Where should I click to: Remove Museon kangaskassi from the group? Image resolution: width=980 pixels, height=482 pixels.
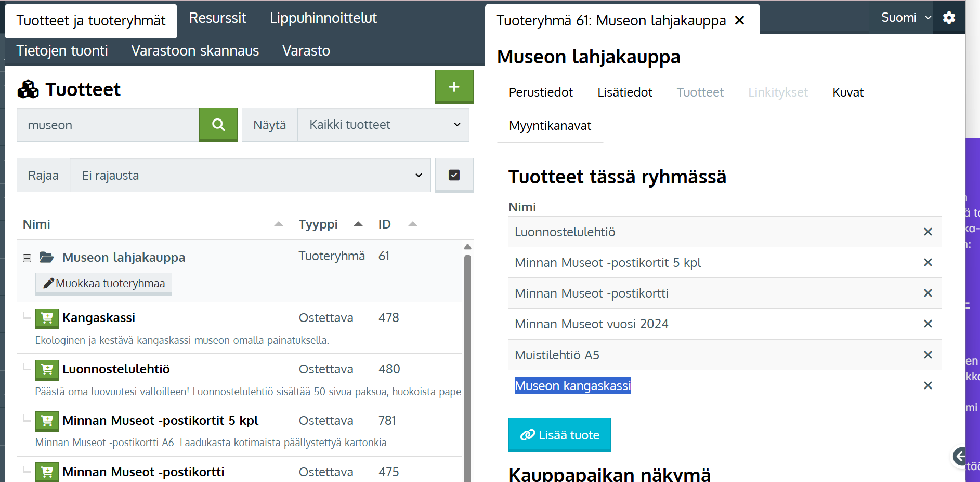[x=927, y=385]
